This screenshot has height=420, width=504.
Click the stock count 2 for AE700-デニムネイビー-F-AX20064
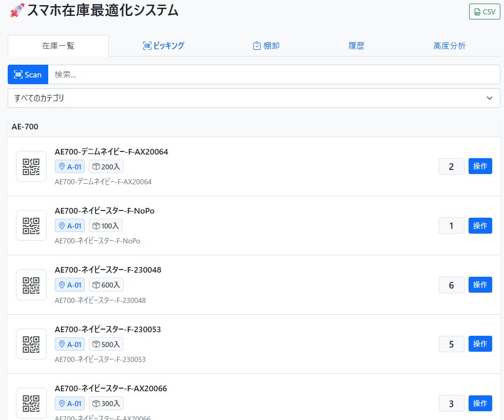pos(452,166)
